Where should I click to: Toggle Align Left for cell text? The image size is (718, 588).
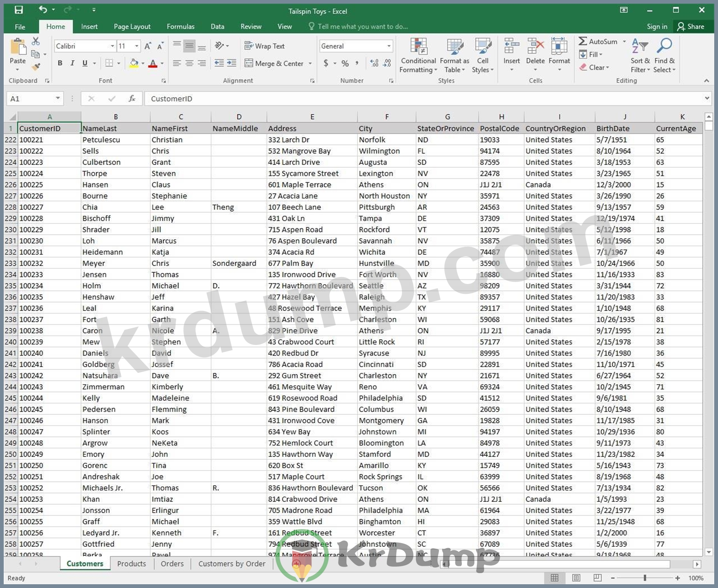pos(177,63)
